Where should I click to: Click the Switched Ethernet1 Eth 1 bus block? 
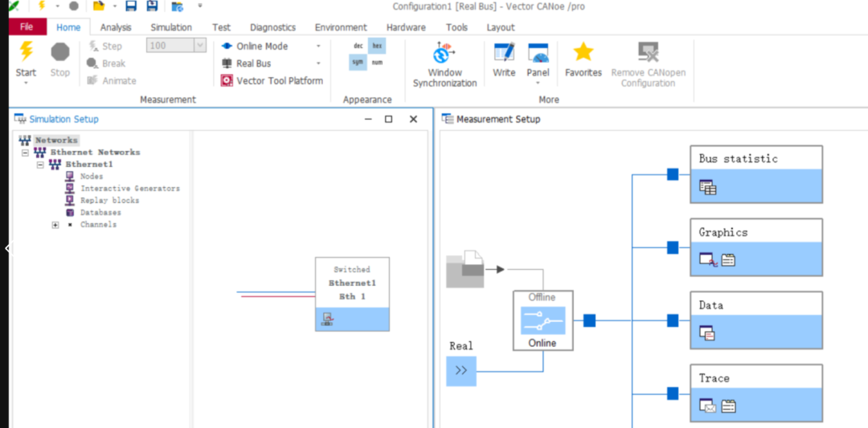pyautogui.click(x=352, y=294)
